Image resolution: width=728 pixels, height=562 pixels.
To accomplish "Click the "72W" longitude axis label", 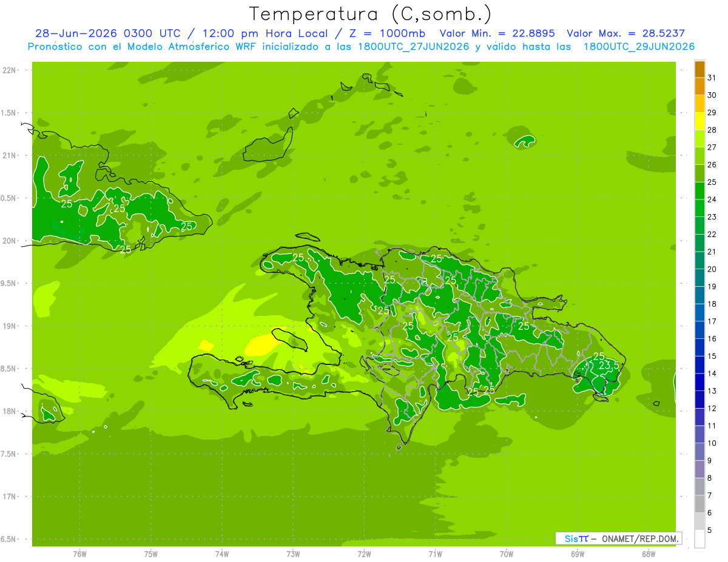I will tap(364, 554).
